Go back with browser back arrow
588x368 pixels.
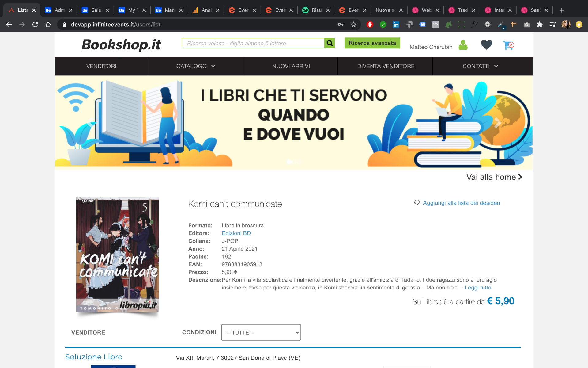[9, 25]
